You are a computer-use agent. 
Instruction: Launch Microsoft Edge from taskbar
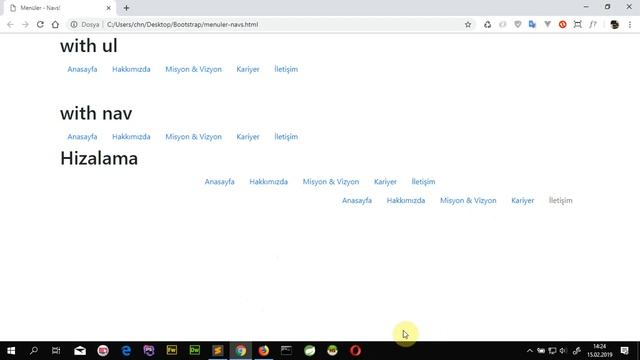[126, 351]
